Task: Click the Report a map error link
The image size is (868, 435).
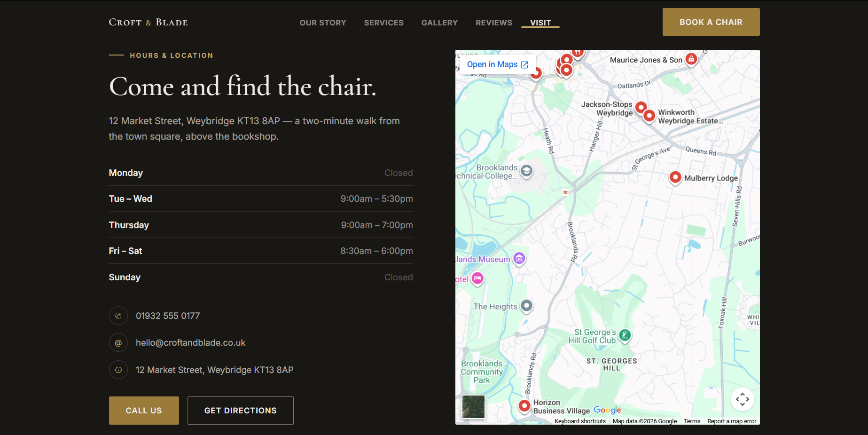Action: (x=732, y=421)
